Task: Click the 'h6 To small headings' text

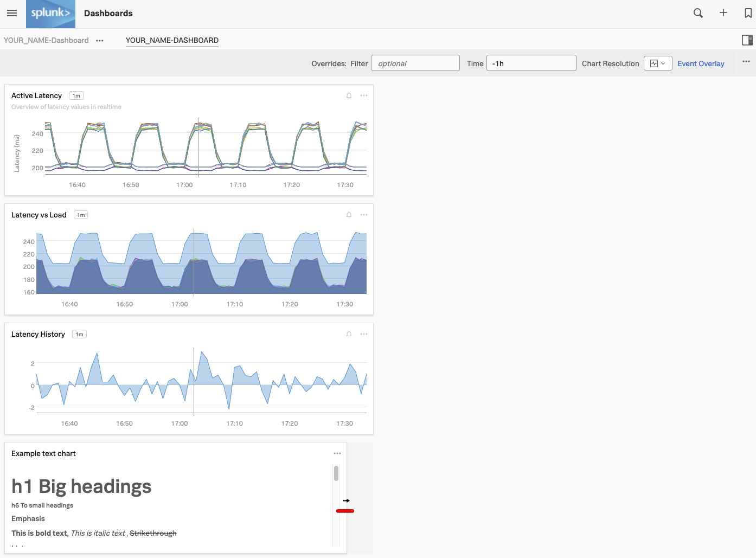Action: coord(42,505)
